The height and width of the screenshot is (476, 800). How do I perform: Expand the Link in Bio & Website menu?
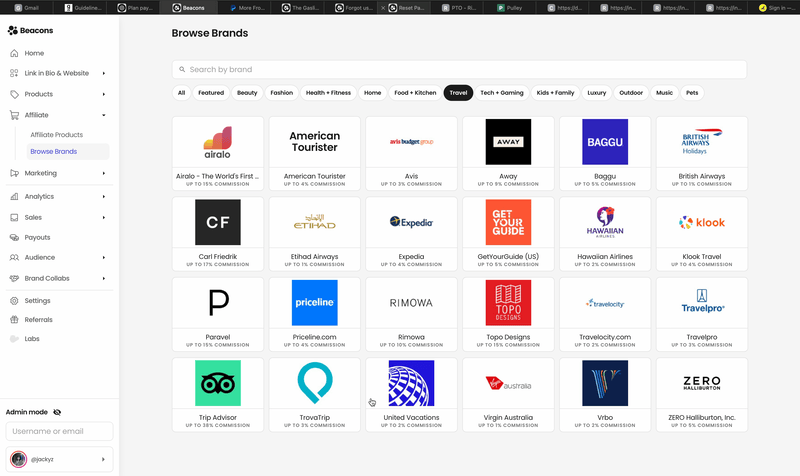(104, 73)
